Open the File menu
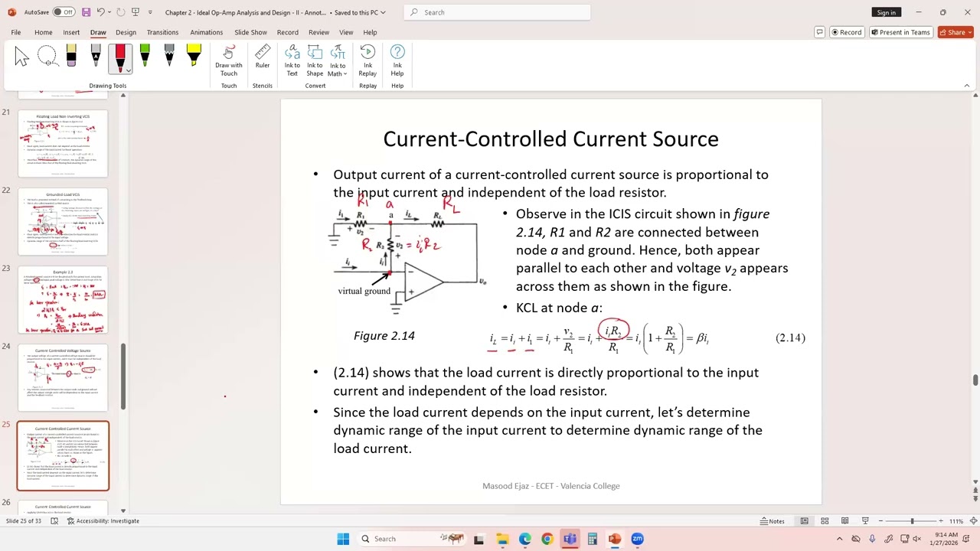Image resolution: width=980 pixels, height=551 pixels. 15,32
